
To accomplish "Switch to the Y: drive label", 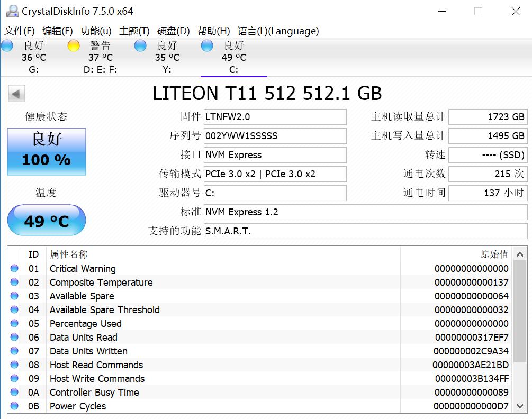I will 167,70.
